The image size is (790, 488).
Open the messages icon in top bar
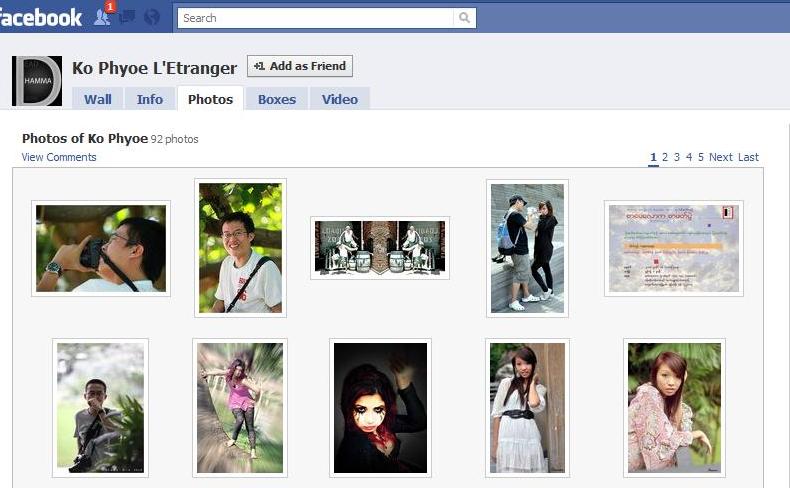coord(127,17)
